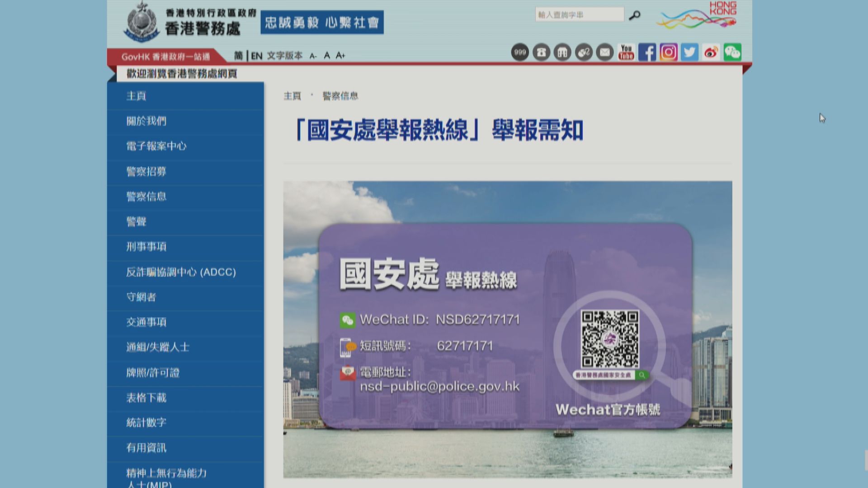This screenshot has height=488, width=868.
Task: Click the search input field
Action: point(579,14)
